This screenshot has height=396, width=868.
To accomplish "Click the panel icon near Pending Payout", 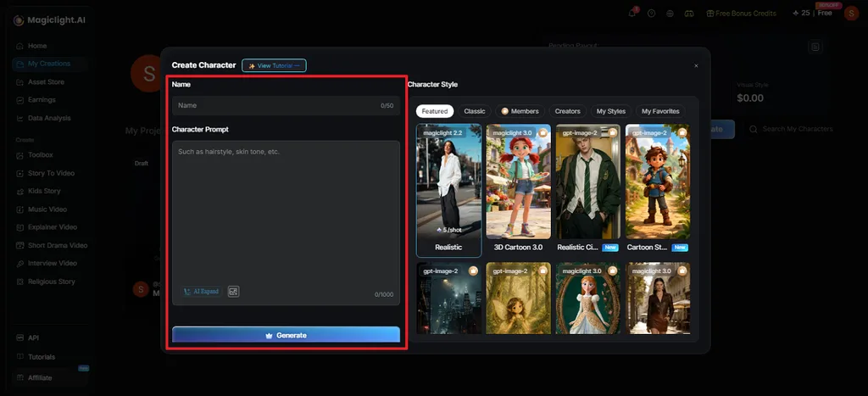I will click(x=815, y=47).
